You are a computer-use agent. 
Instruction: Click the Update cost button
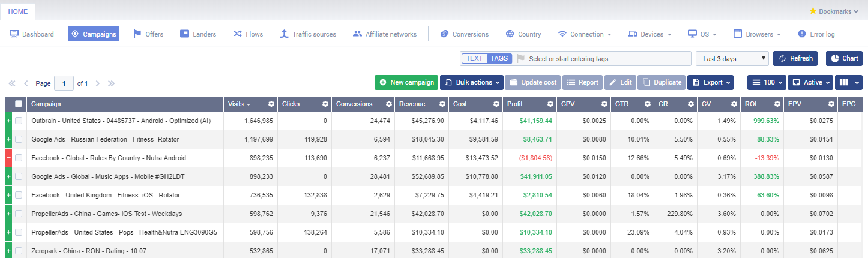point(533,82)
